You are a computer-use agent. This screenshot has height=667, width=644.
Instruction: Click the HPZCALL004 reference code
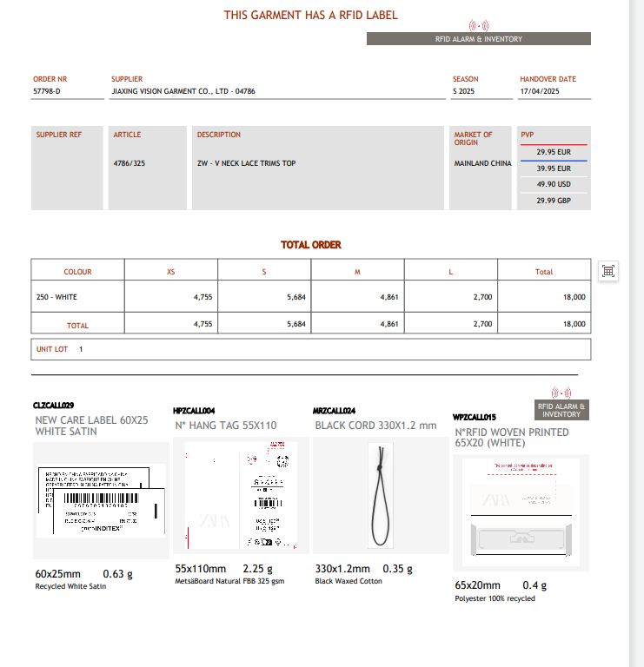pos(194,410)
